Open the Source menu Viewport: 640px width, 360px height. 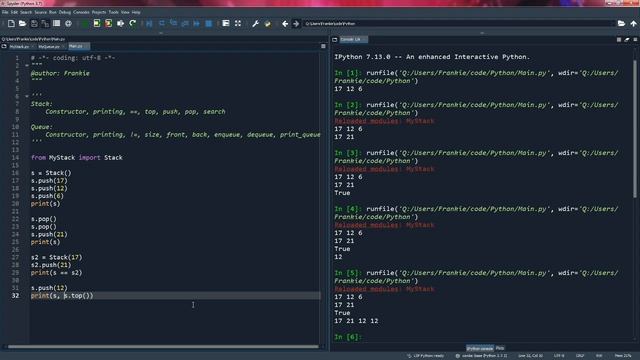[x=40, y=12]
